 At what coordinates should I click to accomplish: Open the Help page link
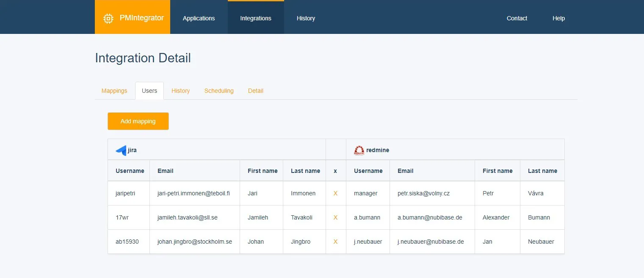coord(558,18)
